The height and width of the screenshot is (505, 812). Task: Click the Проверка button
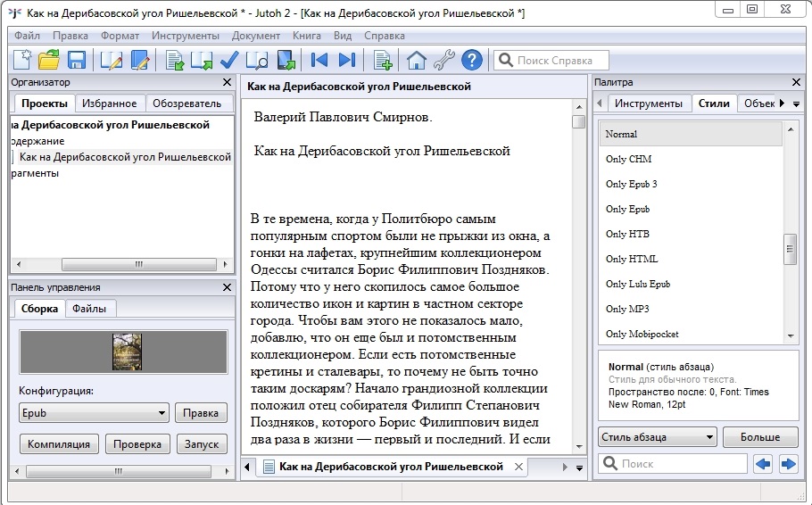pos(137,444)
